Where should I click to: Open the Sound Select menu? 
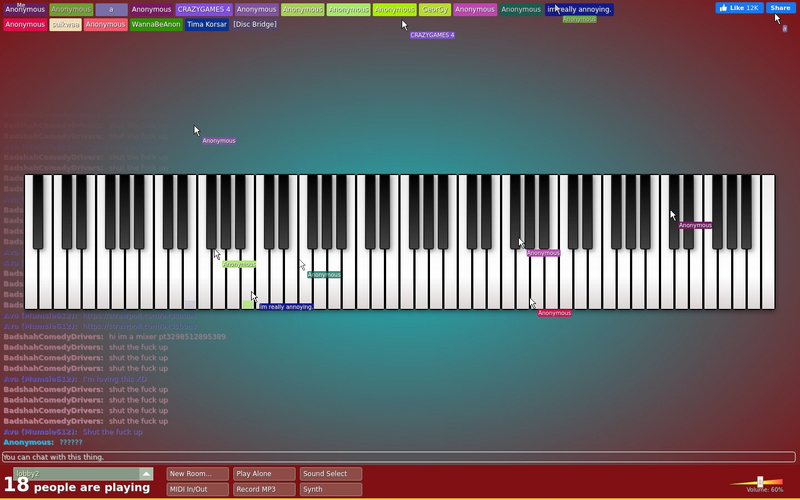tap(331, 473)
